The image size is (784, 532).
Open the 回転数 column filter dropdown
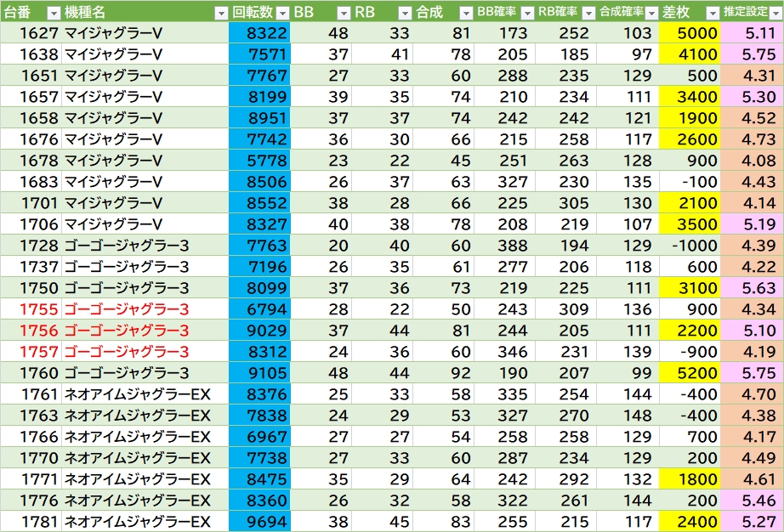(x=282, y=13)
